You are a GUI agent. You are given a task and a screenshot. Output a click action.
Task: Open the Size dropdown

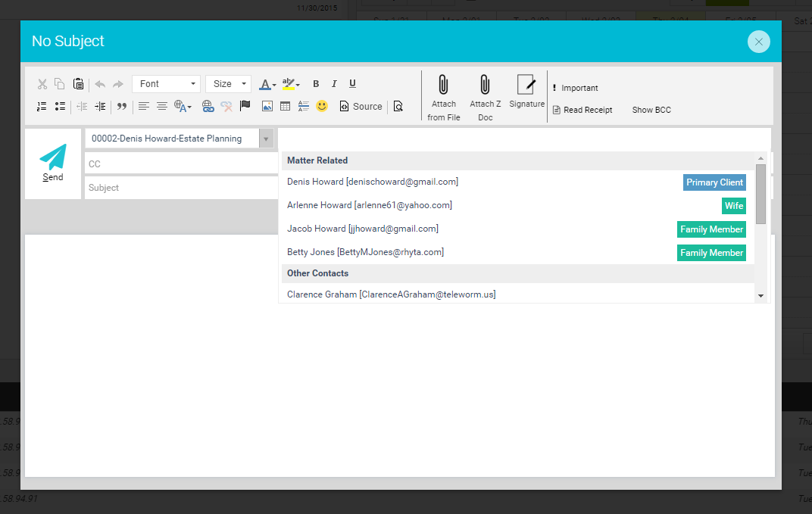(x=229, y=84)
